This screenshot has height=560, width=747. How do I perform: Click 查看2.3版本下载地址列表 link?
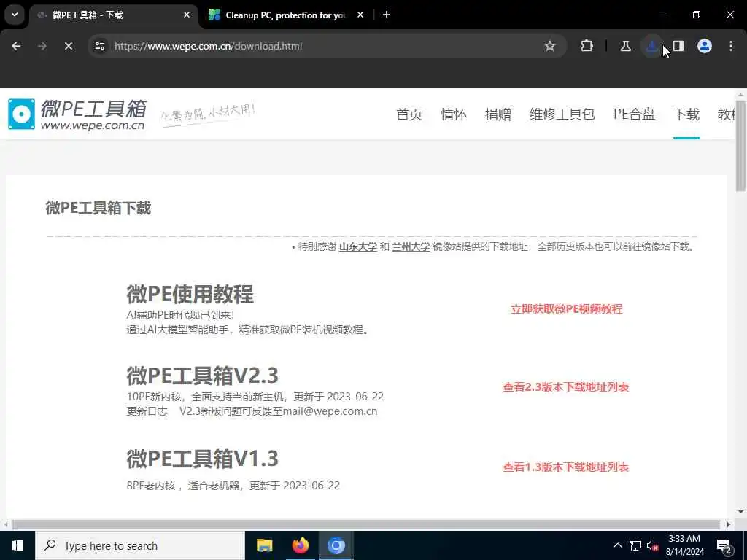click(566, 387)
